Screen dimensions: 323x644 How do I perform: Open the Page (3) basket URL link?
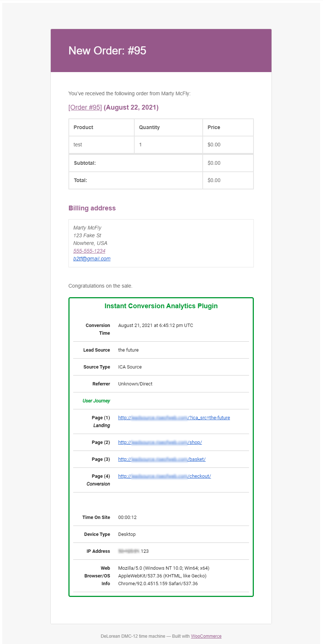point(161,459)
